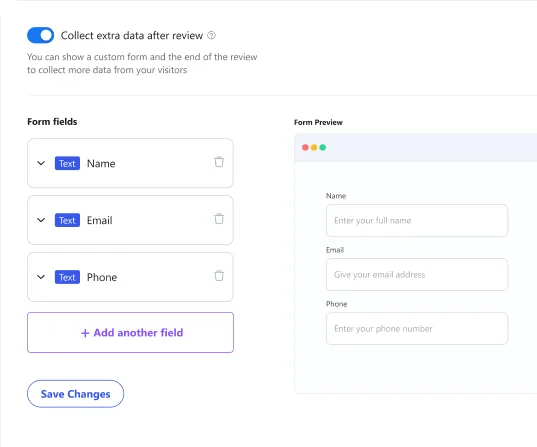537x447 pixels.
Task: Expand the Phone field chevron
Action: coord(41,277)
